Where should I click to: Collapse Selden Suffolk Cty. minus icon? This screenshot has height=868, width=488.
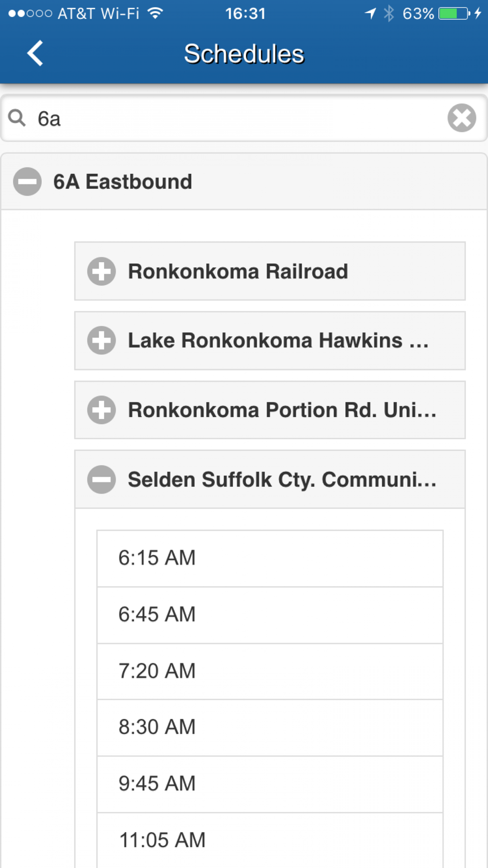(x=102, y=479)
